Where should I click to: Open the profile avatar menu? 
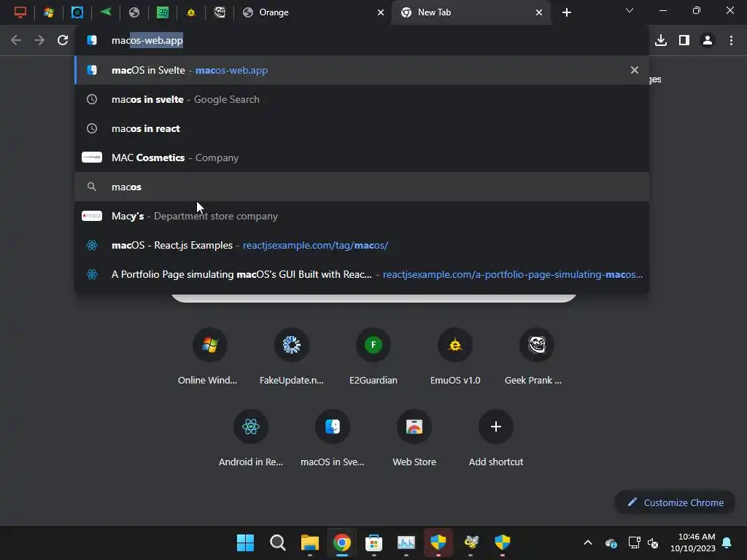[x=708, y=41]
